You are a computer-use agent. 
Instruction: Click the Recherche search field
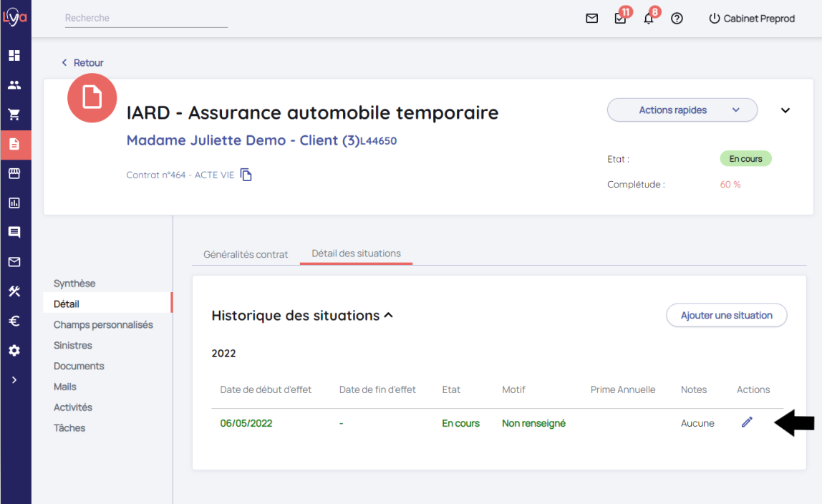click(x=146, y=18)
